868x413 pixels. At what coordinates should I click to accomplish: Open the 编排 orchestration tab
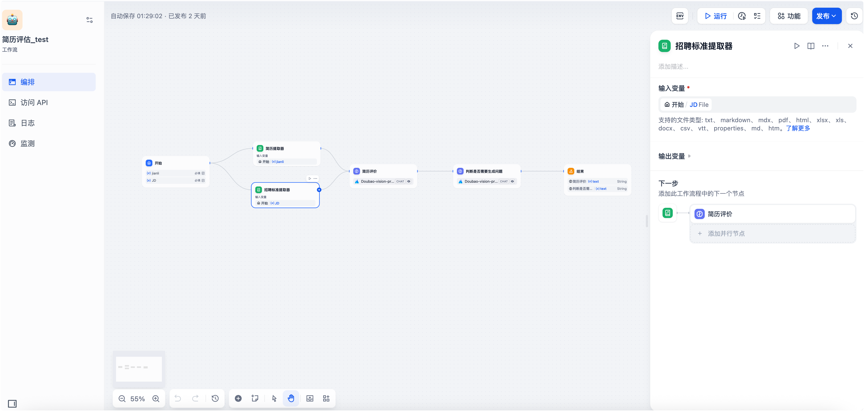point(49,82)
